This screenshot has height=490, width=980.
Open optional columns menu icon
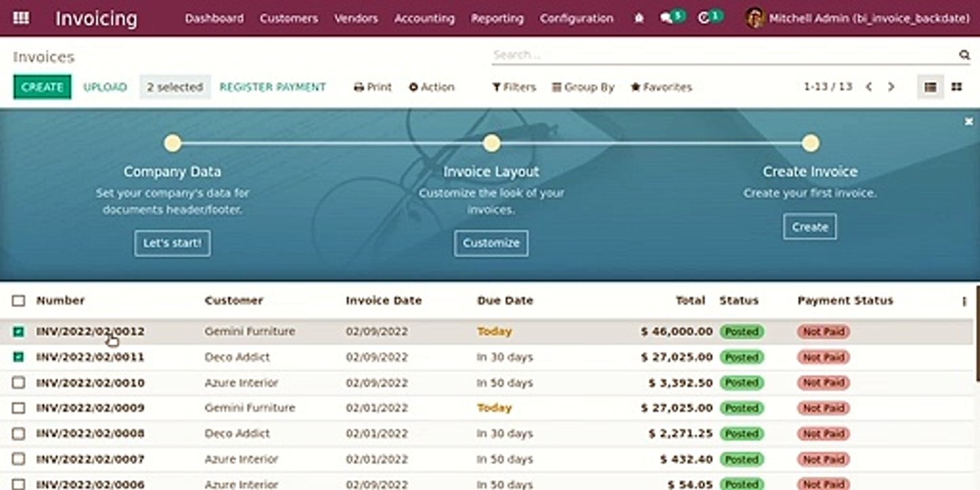tap(964, 301)
